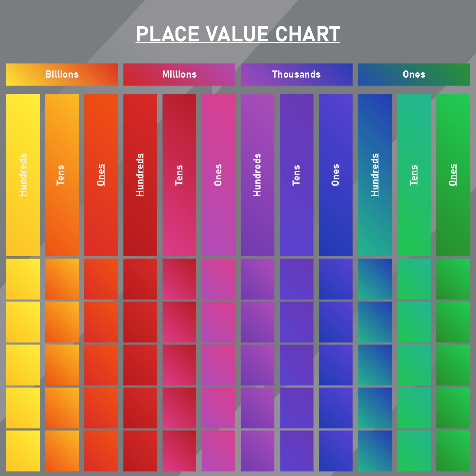Select the Billions header

[x=62, y=75]
